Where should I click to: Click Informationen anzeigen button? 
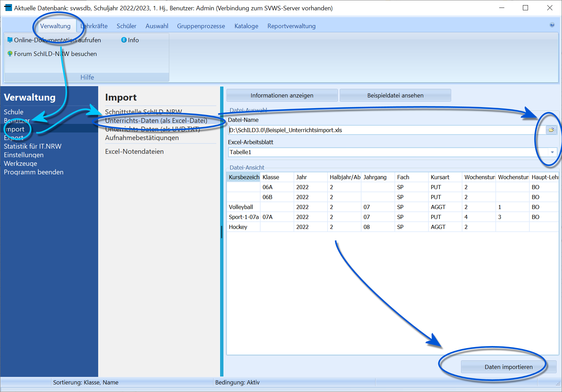pyautogui.click(x=282, y=95)
